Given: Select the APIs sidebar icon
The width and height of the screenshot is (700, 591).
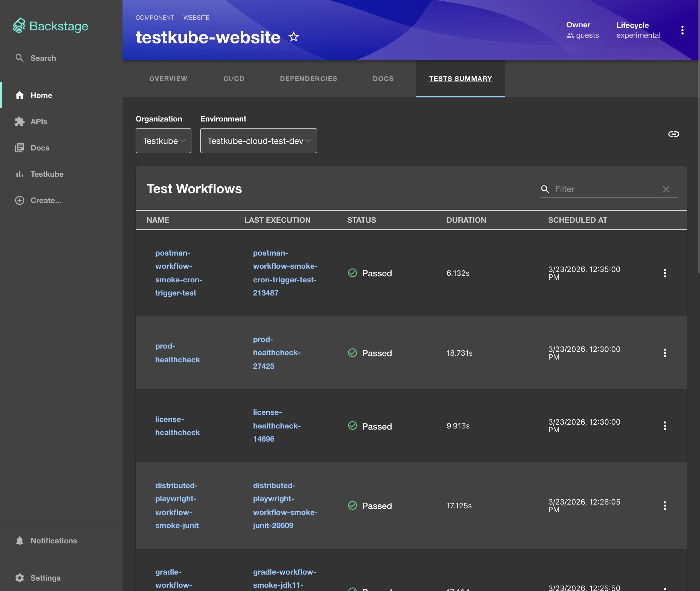Looking at the screenshot, I should (x=20, y=121).
